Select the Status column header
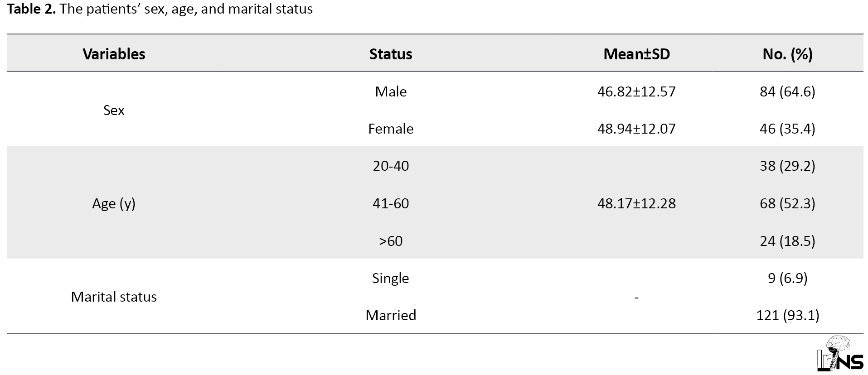 [391, 54]
